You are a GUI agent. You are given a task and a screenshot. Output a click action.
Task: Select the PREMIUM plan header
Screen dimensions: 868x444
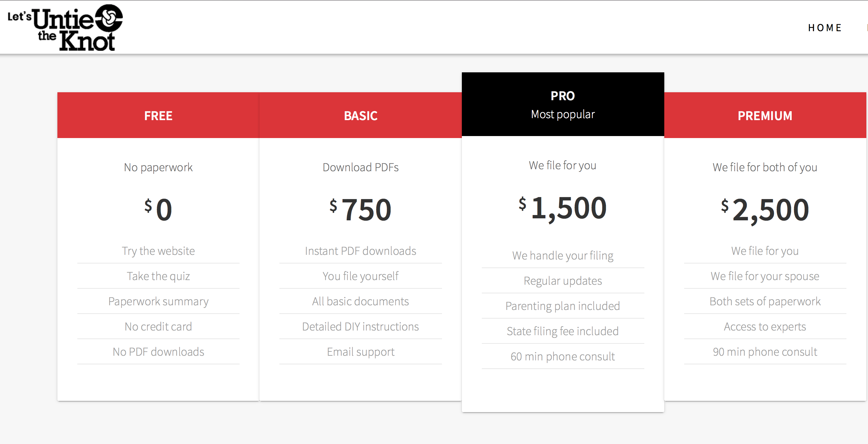tap(765, 115)
